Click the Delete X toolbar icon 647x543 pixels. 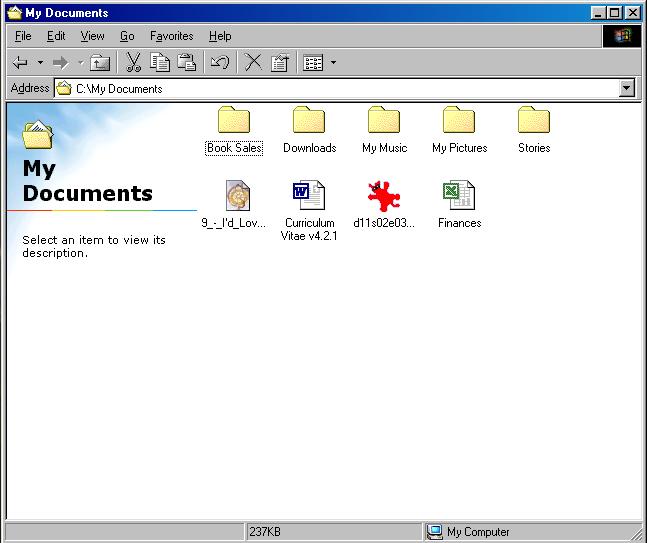pyautogui.click(x=253, y=62)
